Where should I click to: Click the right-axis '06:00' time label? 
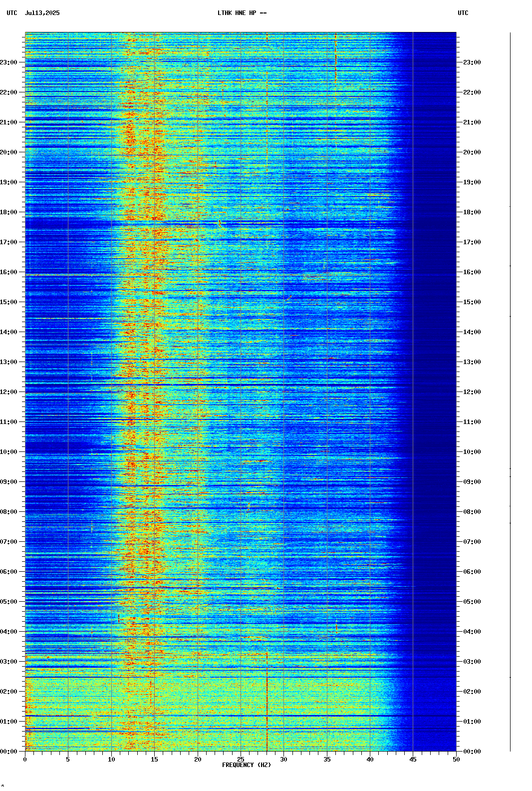pyautogui.click(x=472, y=572)
